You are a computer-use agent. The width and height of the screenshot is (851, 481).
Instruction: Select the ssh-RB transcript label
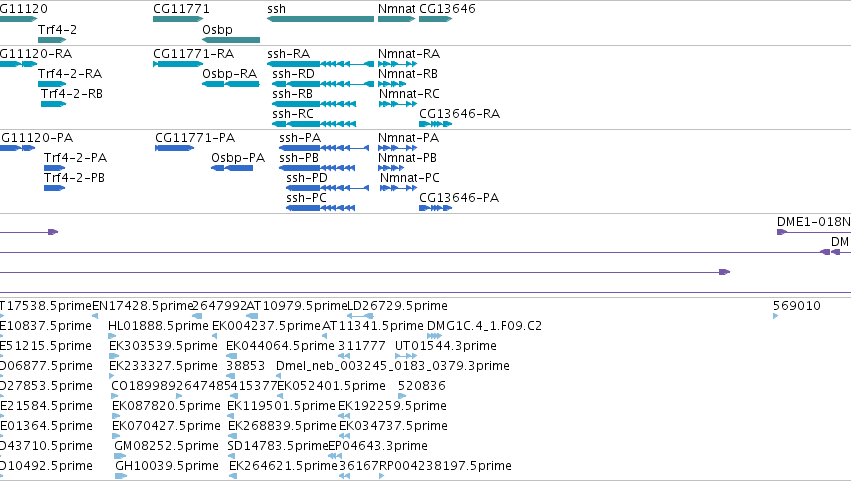click(293, 94)
